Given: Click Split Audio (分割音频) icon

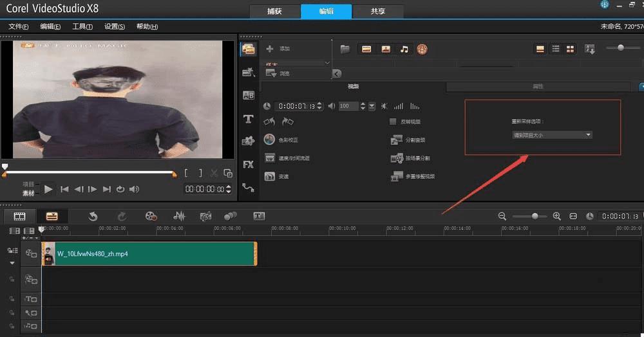Looking at the screenshot, I should (397, 140).
